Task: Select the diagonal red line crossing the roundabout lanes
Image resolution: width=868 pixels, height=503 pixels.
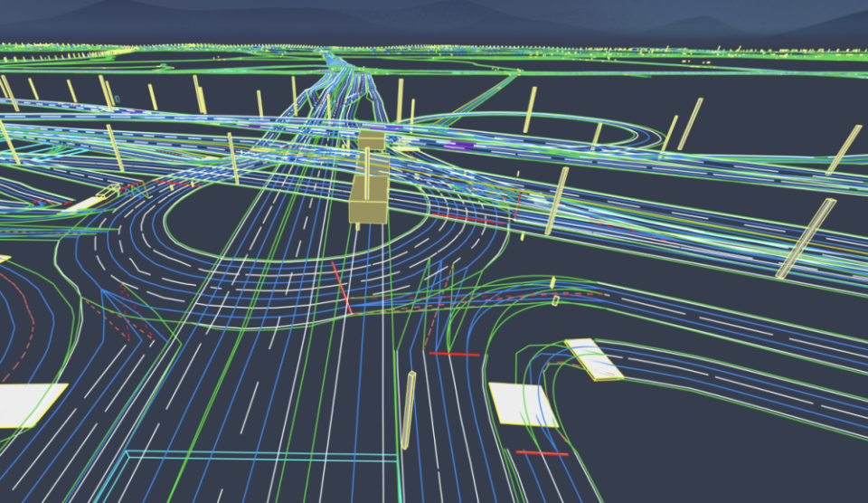Action: coord(342,288)
